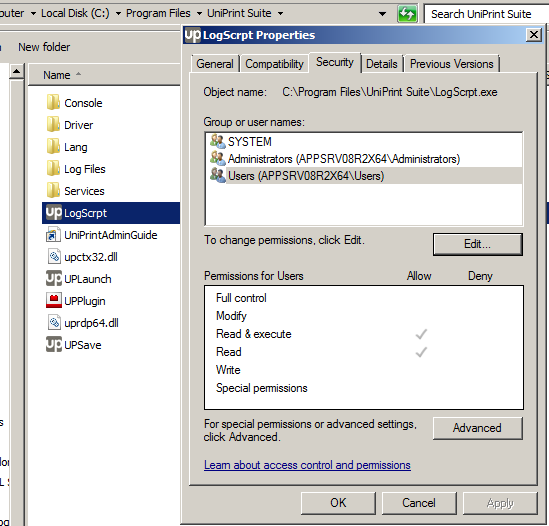Click the Read & execute permission row

point(364,334)
